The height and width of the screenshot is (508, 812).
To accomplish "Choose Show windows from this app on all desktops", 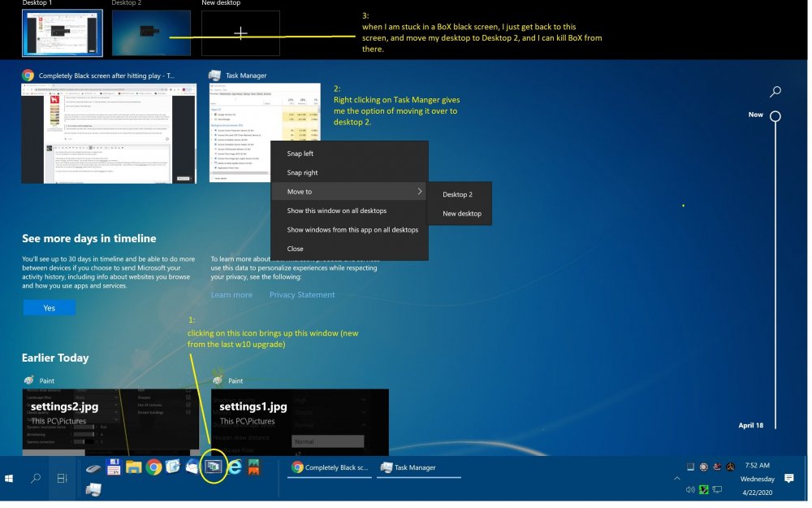I will [x=351, y=231].
